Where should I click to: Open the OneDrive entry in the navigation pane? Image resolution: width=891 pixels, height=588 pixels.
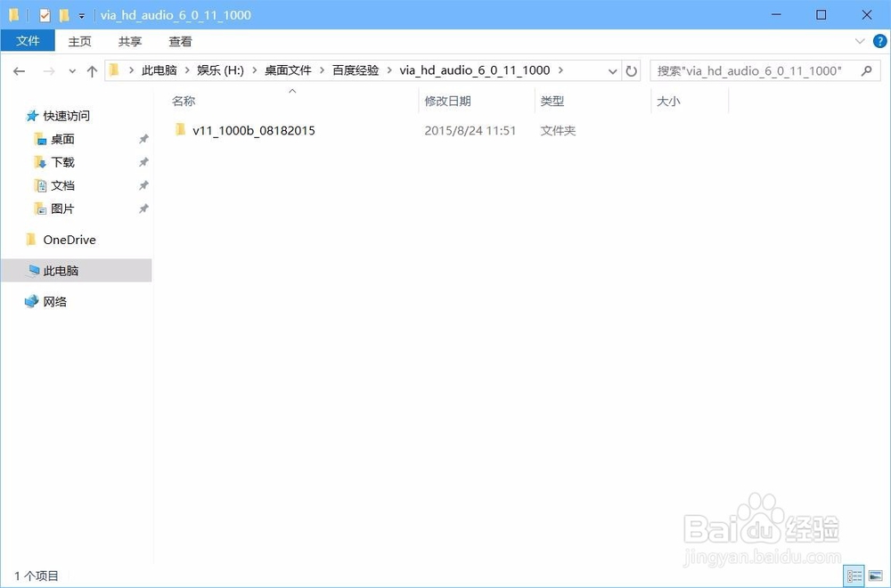pos(69,240)
